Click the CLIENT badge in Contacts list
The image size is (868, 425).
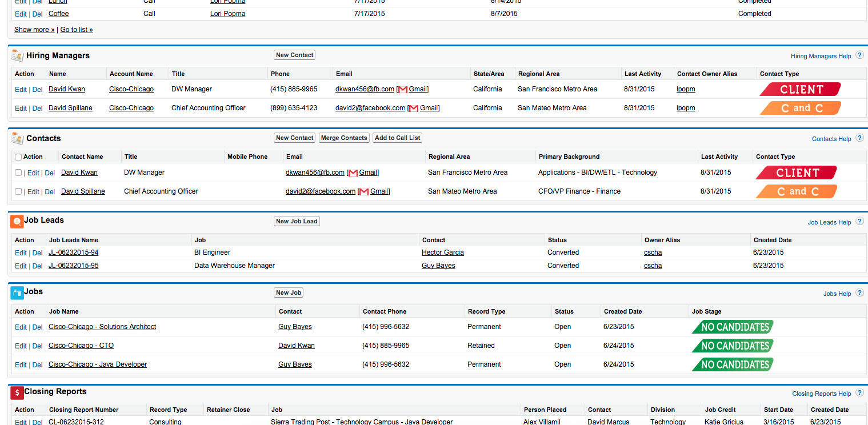[796, 173]
